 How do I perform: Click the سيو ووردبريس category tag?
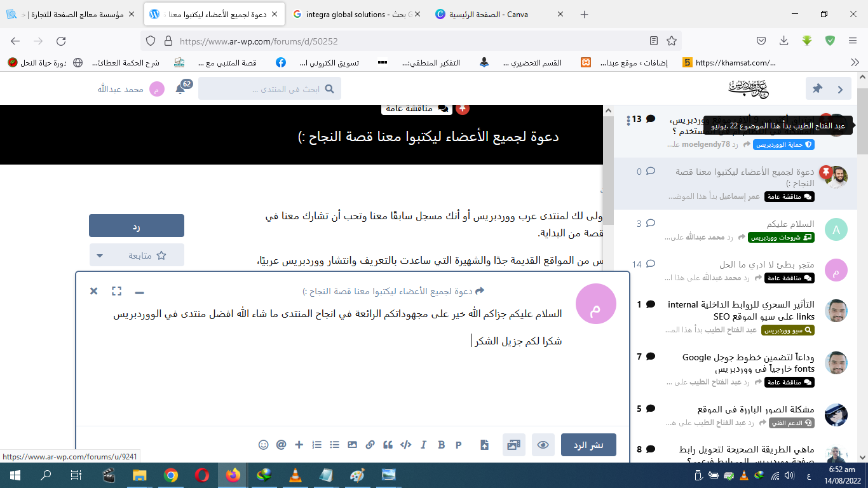coord(787,330)
